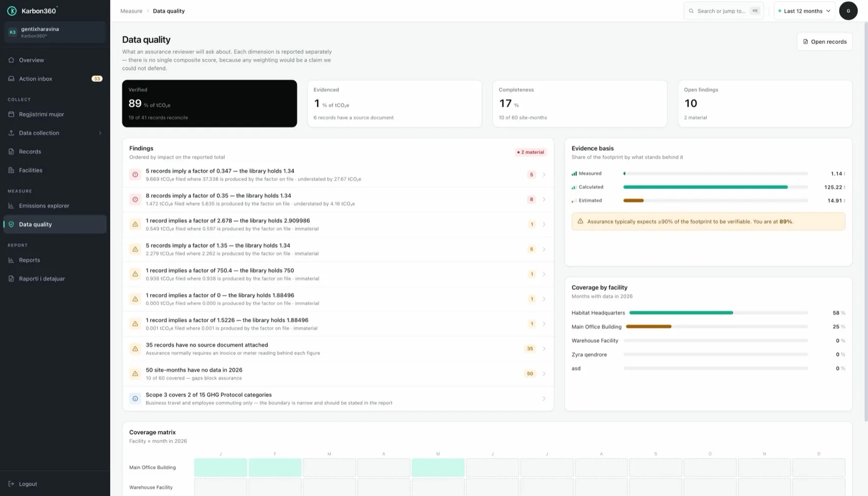Click warning triangle of 35 records without source
Image resolution: width=868 pixels, height=496 pixels.
135,349
